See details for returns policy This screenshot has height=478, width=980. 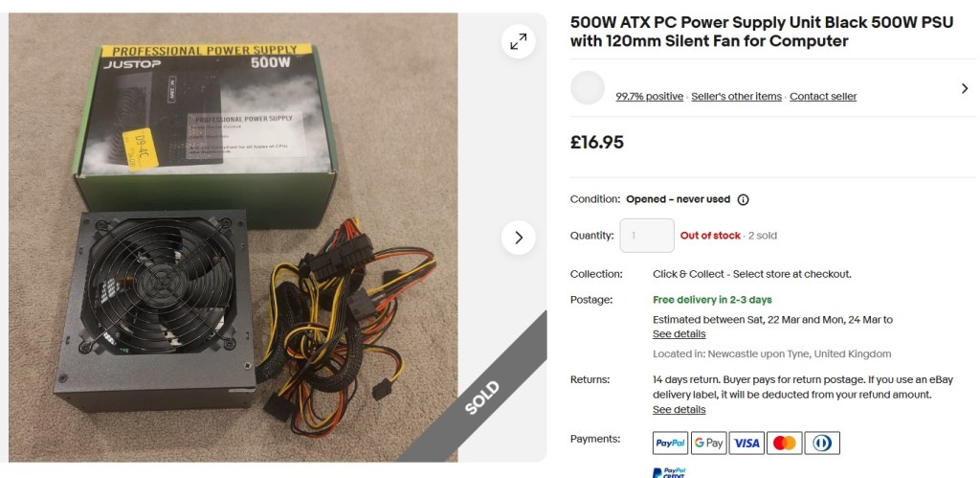point(679,410)
